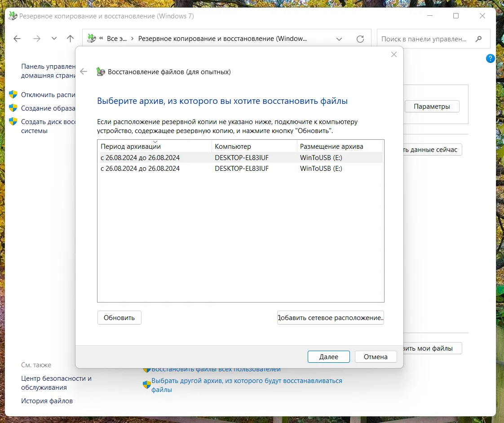This screenshot has height=423, width=504.
Task: Click the Up arrow navigation icon
Action: coord(70,39)
